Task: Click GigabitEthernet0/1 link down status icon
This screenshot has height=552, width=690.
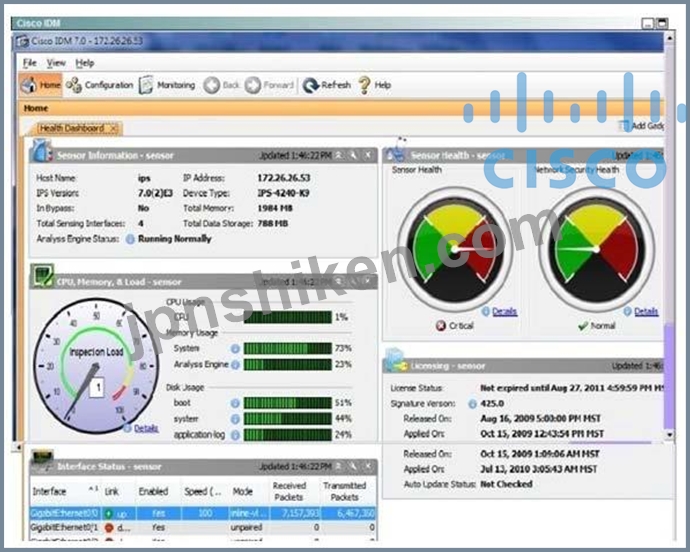Action: (x=109, y=527)
